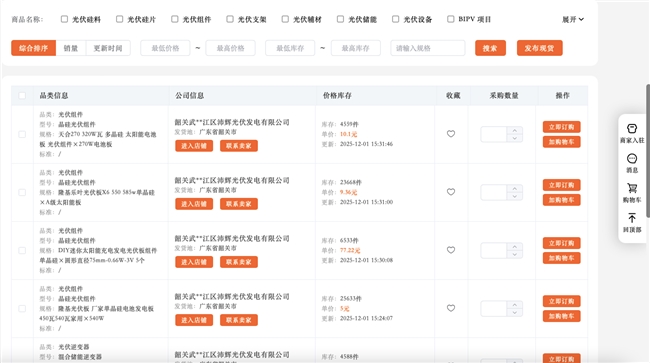The width and height of the screenshot is (650, 363).
Task: Sort by 销量 tab
Action: pos(71,48)
